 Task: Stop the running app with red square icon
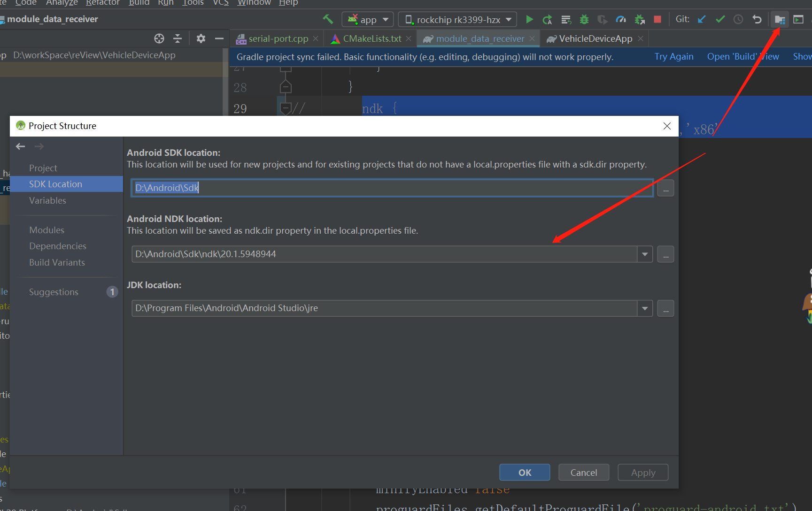(x=657, y=19)
